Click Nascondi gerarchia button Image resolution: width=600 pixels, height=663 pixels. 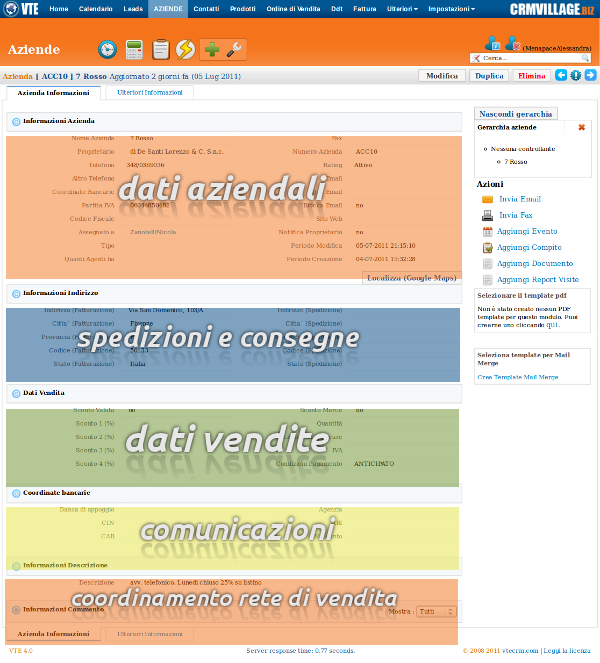(x=516, y=114)
